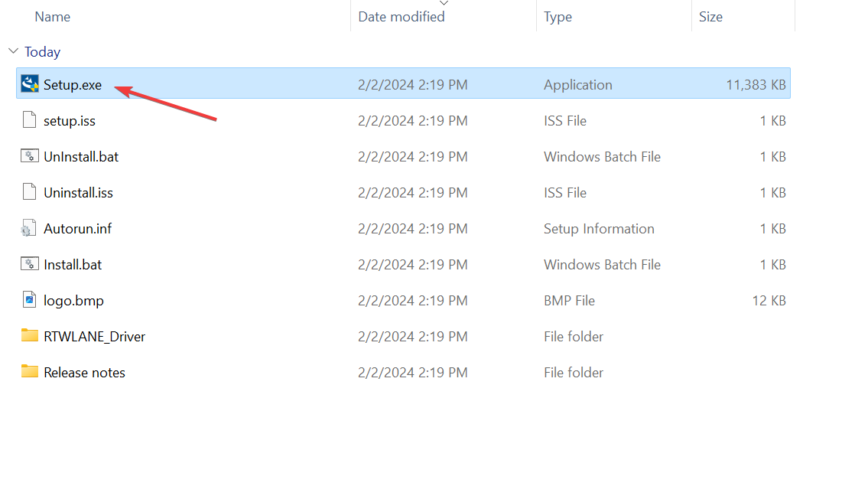868x486 pixels.
Task: Click the setup.iss file icon
Action: [x=28, y=120]
